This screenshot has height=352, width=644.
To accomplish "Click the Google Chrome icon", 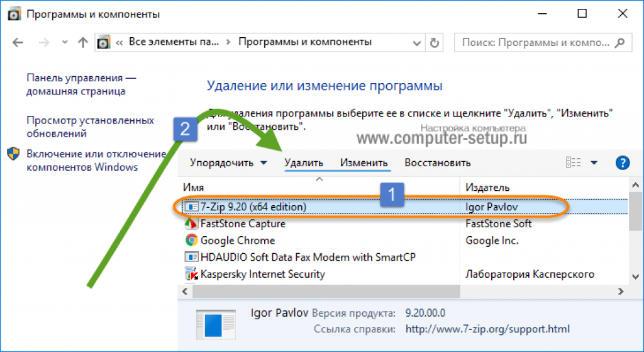I will click(191, 240).
